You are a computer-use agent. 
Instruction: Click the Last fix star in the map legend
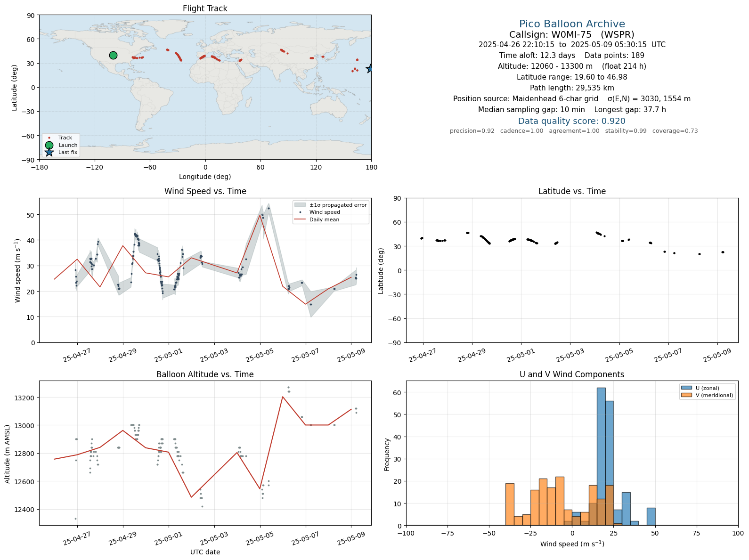(49, 152)
